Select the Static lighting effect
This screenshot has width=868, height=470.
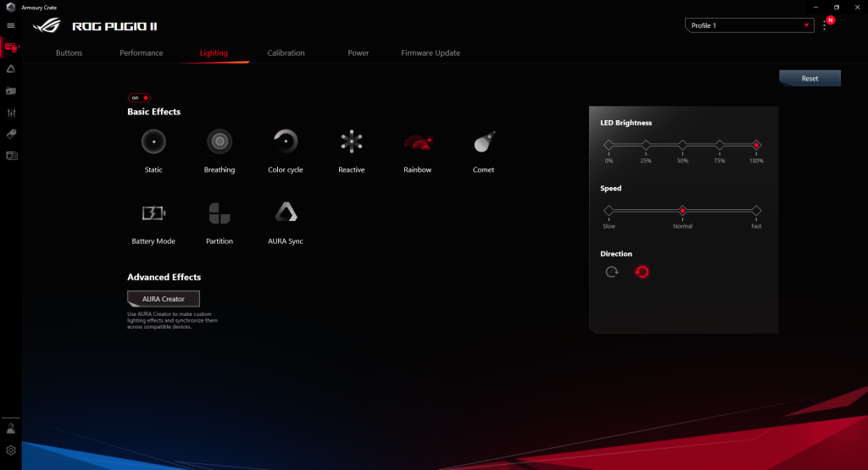tap(153, 142)
